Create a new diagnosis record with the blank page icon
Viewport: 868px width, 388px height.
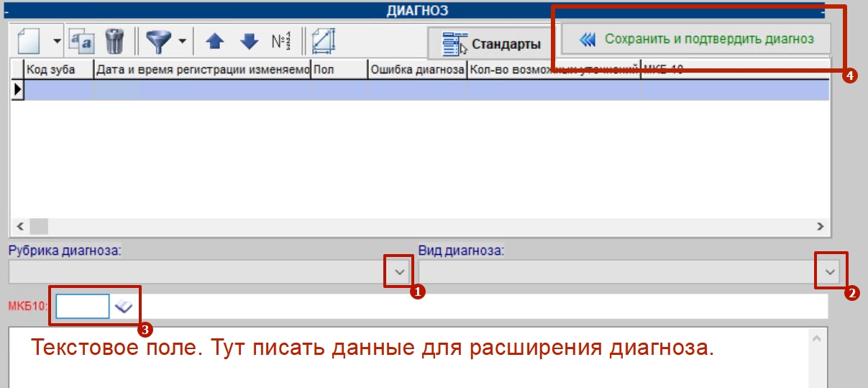29,41
